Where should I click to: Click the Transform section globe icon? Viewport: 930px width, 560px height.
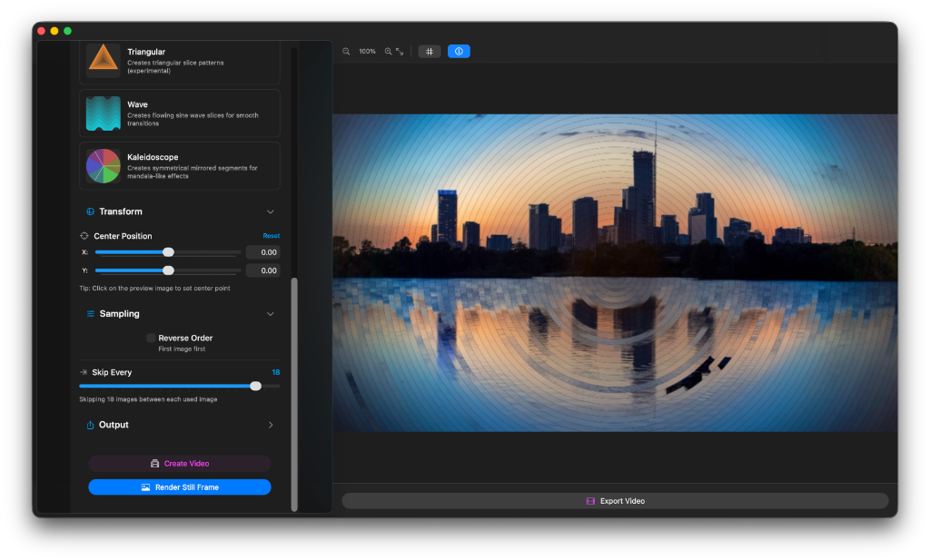[x=90, y=211]
